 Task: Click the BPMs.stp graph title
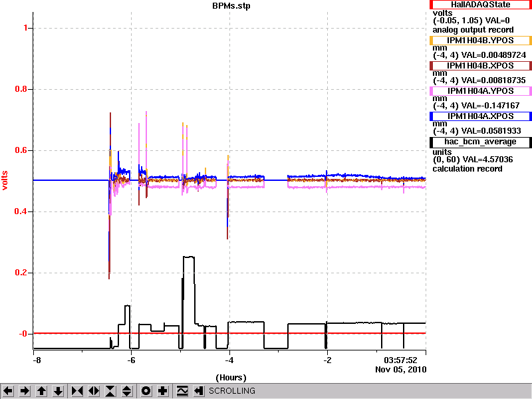tap(231, 6)
